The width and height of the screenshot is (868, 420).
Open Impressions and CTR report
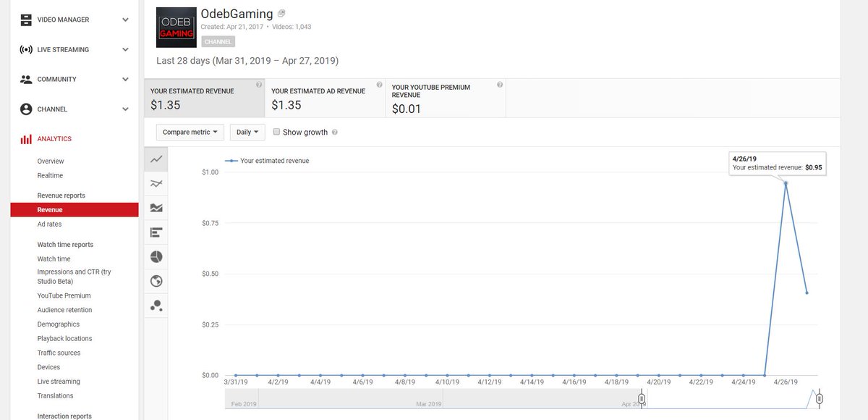pyautogui.click(x=74, y=277)
